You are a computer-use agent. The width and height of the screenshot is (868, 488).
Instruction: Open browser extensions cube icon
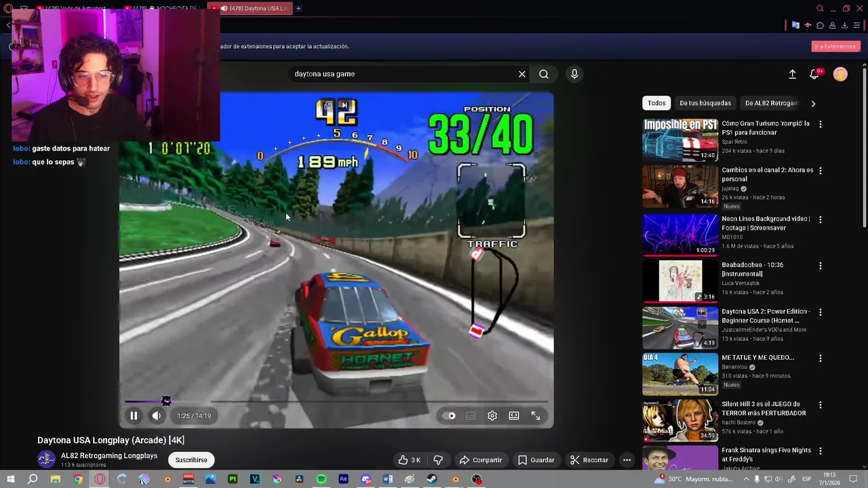coord(820,25)
